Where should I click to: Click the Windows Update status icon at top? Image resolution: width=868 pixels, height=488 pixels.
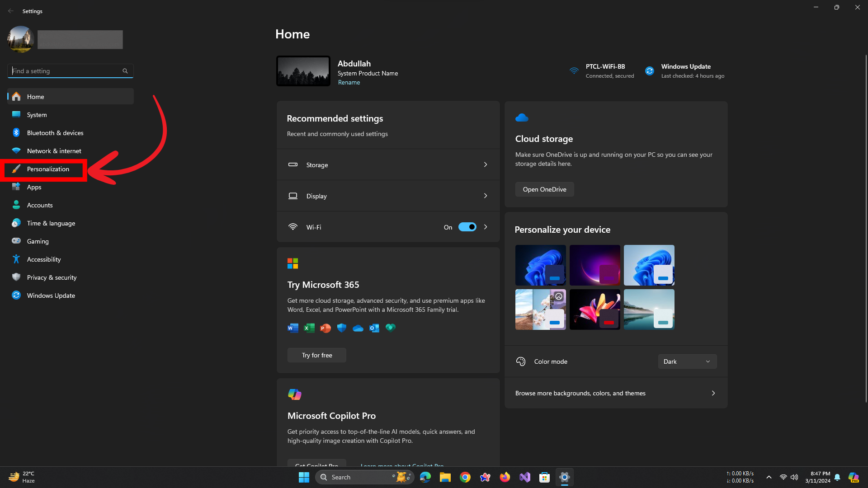click(650, 71)
